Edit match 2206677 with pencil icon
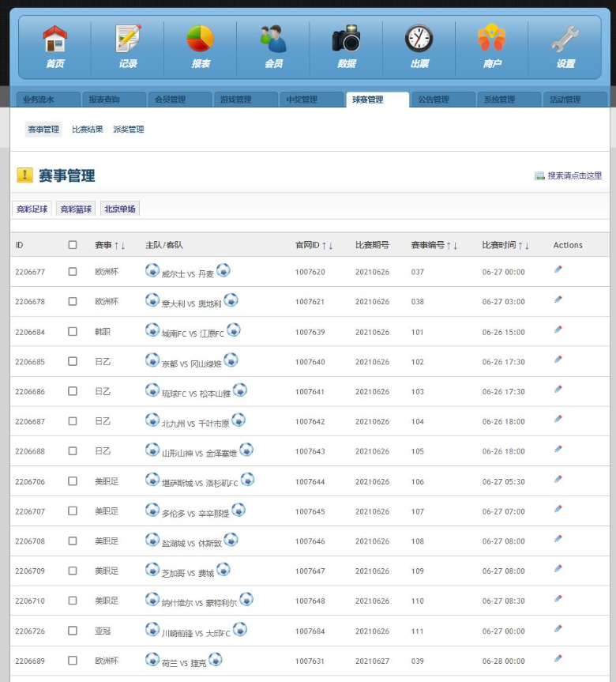The image size is (616, 682). [558, 269]
